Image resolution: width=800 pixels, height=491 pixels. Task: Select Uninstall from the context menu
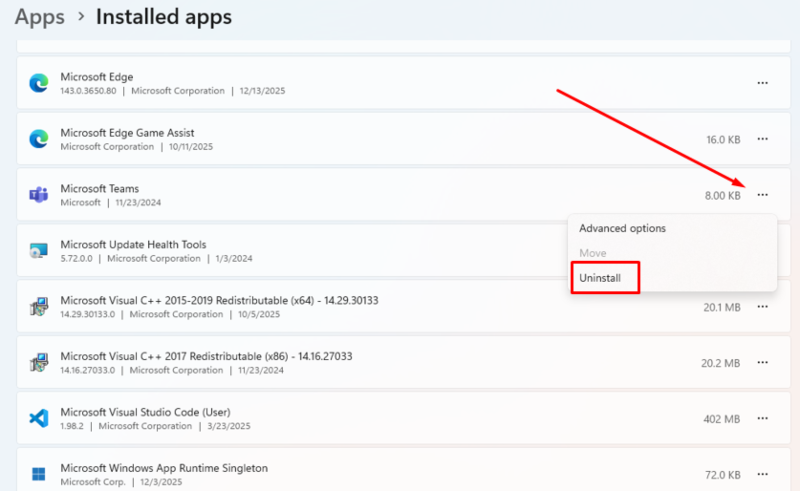(x=601, y=278)
